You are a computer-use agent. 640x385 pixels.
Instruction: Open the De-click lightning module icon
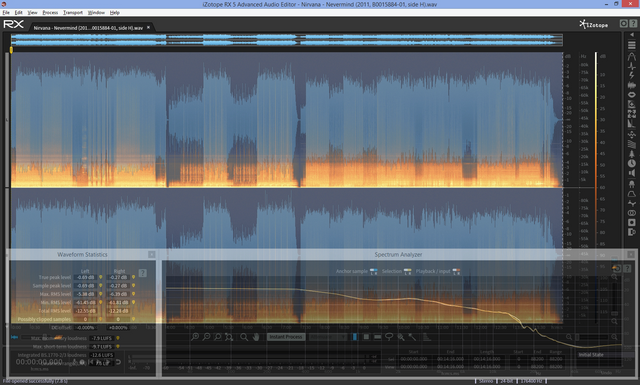coord(631,76)
